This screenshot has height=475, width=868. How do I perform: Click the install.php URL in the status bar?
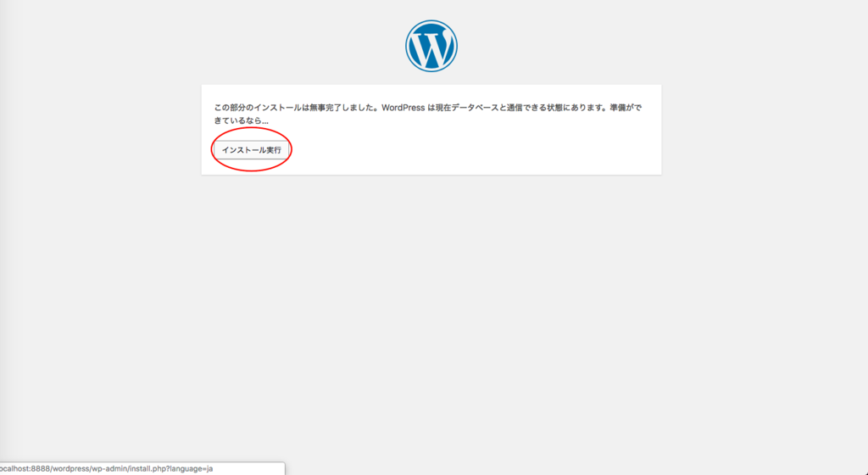click(x=106, y=468)
